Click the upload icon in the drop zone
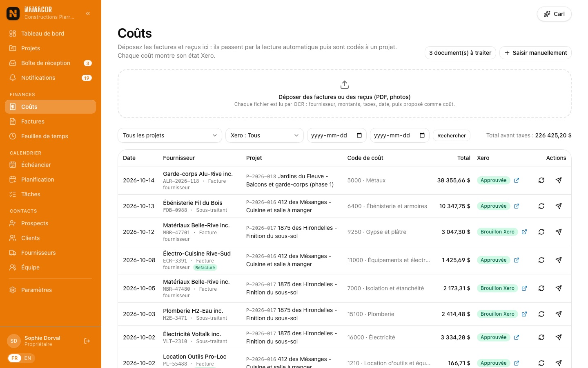588x368 pixels. 345,85
